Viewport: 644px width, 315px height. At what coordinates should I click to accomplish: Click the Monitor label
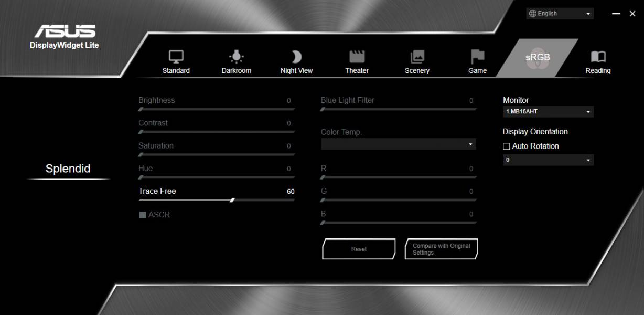click(516, 100)
